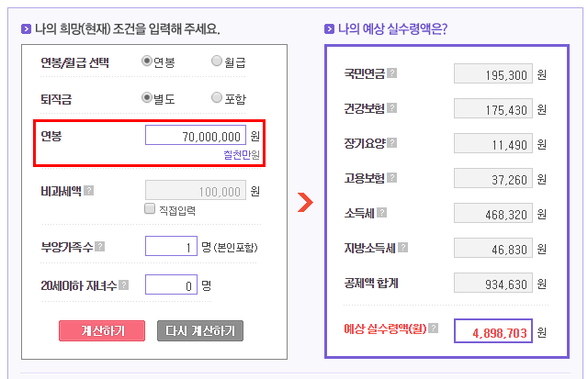Screen dimensions: 588x379
Task: Open help icon next to 지방소득세
Action: point(402,247)
